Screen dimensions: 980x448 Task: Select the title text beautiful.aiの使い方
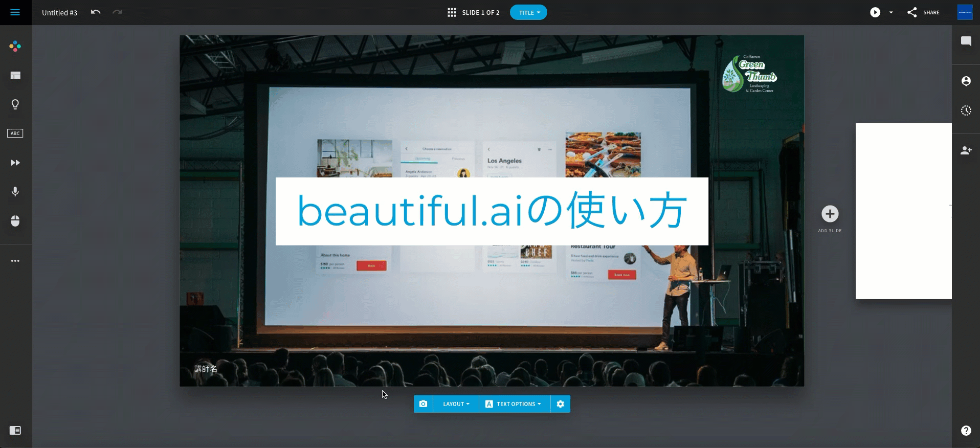click(x=492, y=211)
